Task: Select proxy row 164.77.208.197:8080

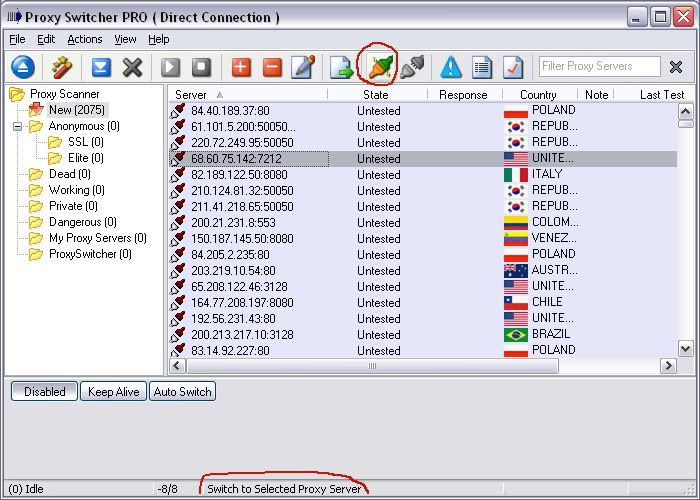Action: (423, 303)
